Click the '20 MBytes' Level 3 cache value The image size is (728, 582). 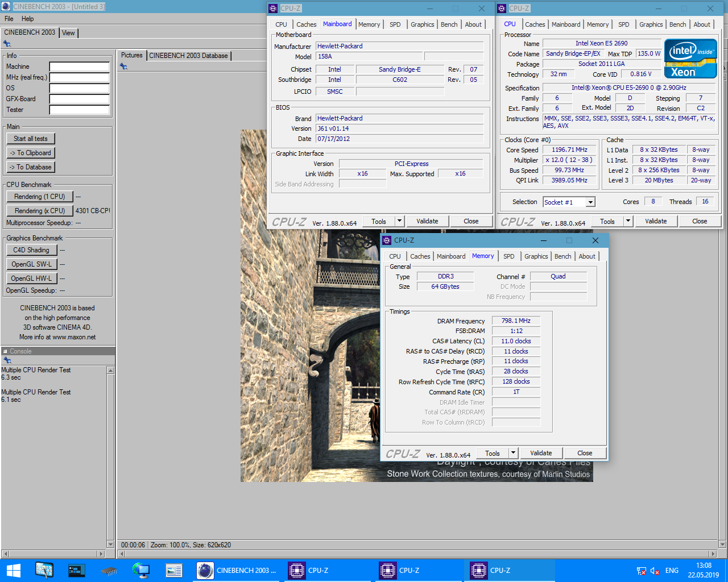pos(659,180)
